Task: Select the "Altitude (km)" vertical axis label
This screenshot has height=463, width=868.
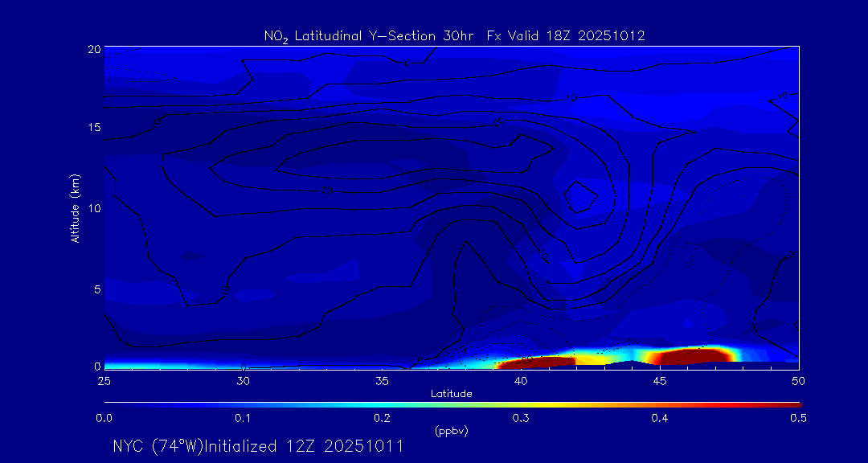Action: pos(74,207)
